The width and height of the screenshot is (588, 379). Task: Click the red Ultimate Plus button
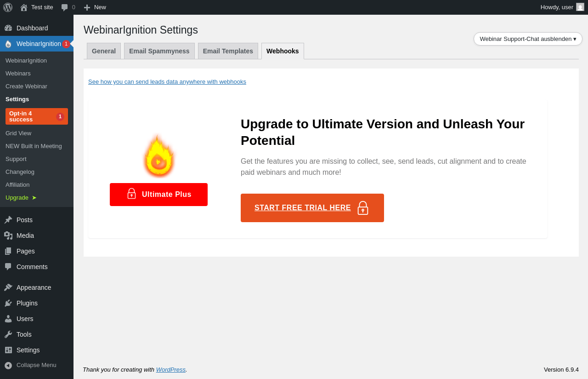(158, 195)
